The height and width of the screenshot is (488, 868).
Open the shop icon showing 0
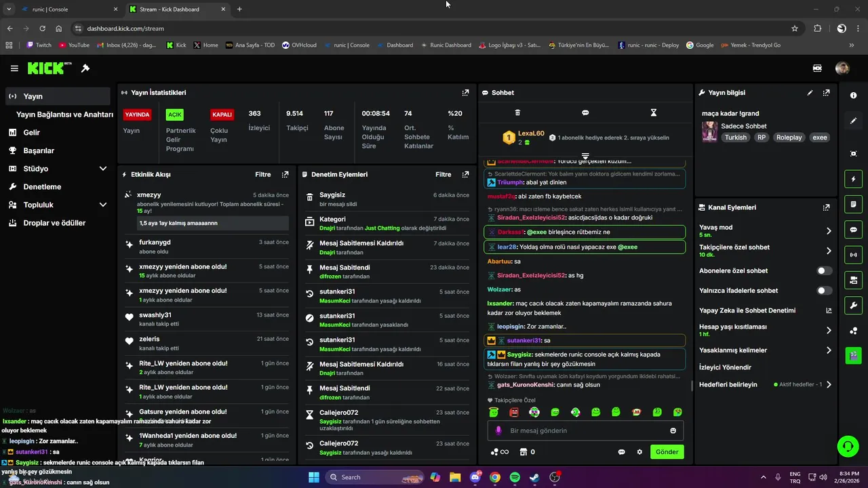(x=527, y=452)
